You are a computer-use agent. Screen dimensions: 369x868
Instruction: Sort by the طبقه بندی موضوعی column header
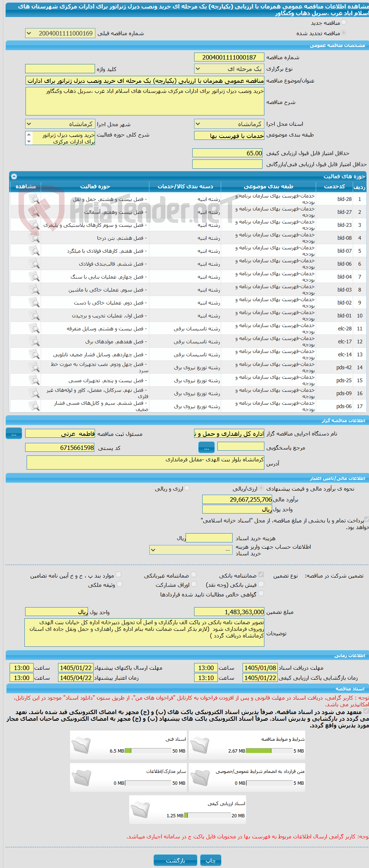click(268, 186)
